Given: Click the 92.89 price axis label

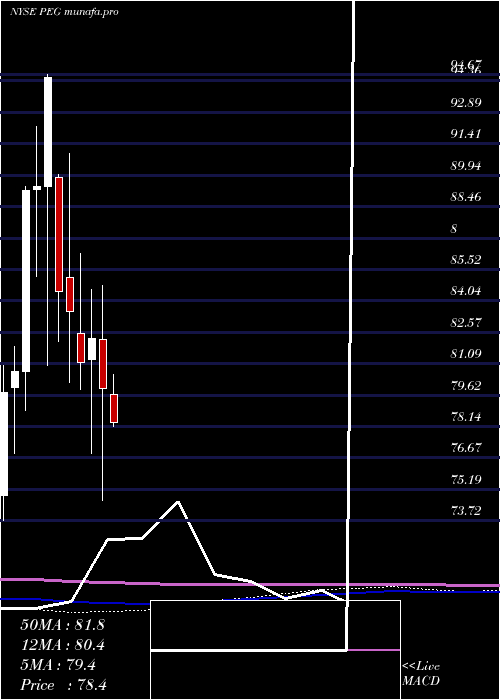Looking at the screenshot, I should tap(466, 103).
